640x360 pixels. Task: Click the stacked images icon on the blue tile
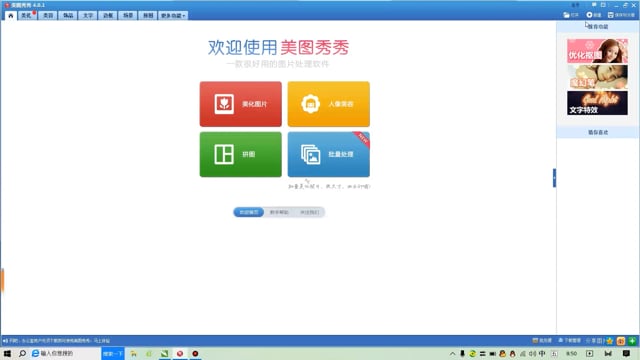pos(311,154)
